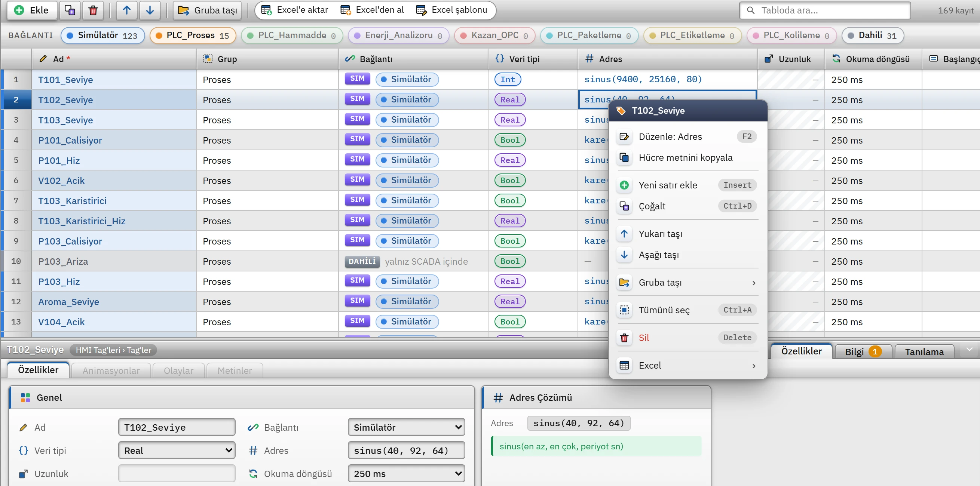
Task: Toggle the PLC_Hammadde connection filter
Action: 292,36
